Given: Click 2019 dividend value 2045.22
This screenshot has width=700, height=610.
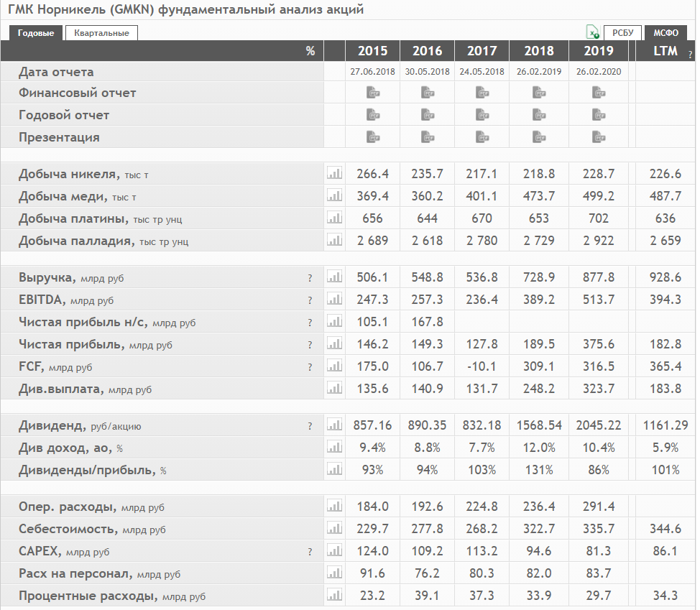Looking at the screenshot, I should tap(599, 425).
